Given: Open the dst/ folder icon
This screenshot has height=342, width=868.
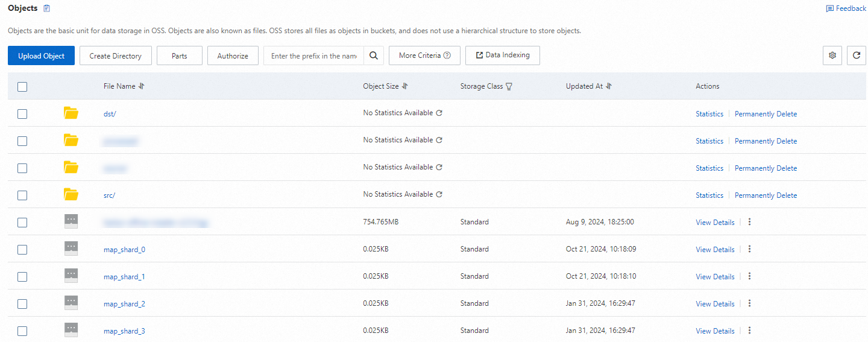Looking at the screenshot, I should click(71, 113).
